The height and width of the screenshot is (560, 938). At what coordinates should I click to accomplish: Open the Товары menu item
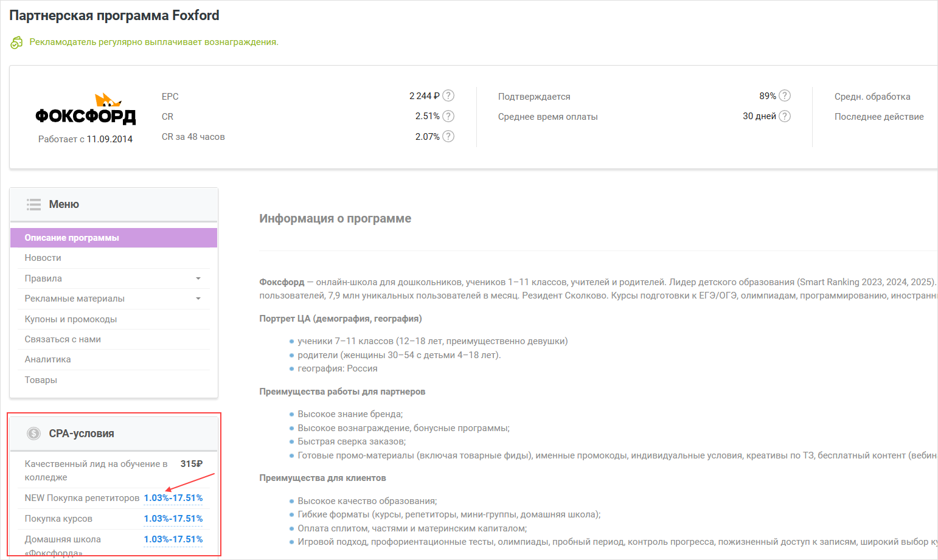(41, 380)
